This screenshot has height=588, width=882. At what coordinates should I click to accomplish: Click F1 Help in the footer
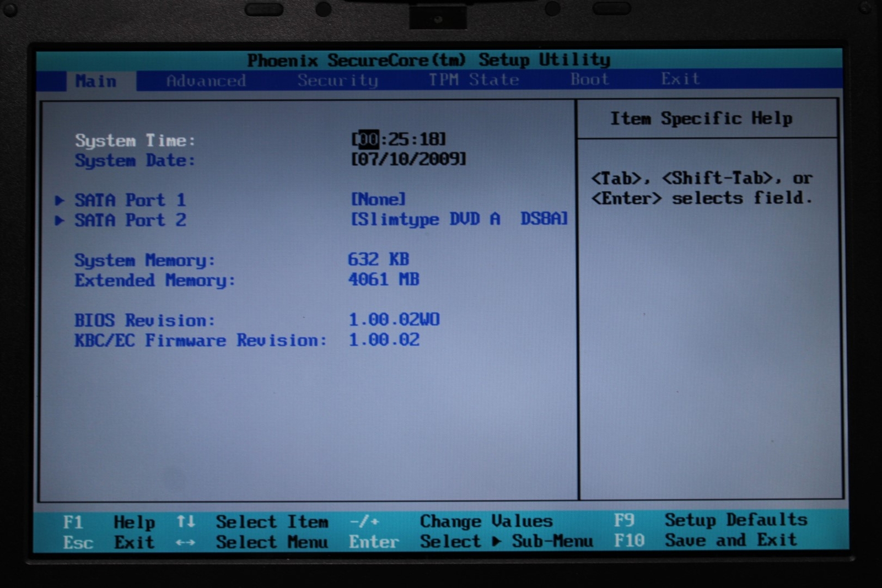(x=109, y=522)
